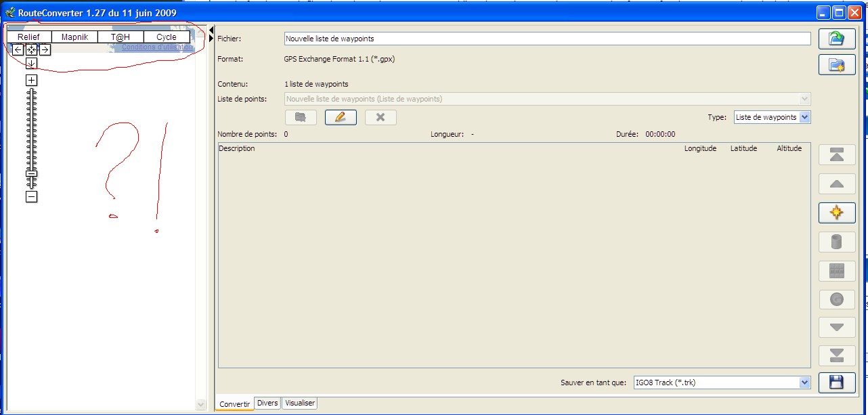
Task: Expand the Sauver en tant que format dropdown
Action: click(x=804, y=383)
